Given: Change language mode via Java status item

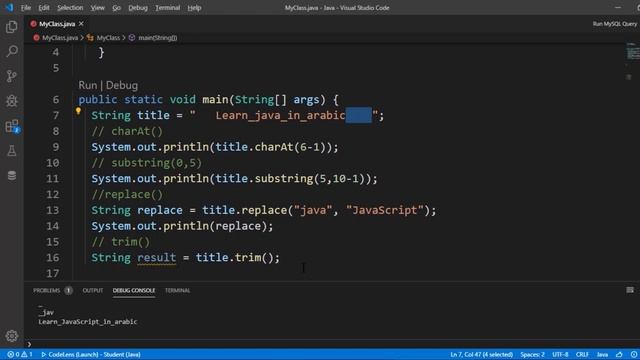Looking at the screenshot, I should (x=602, y=354).
